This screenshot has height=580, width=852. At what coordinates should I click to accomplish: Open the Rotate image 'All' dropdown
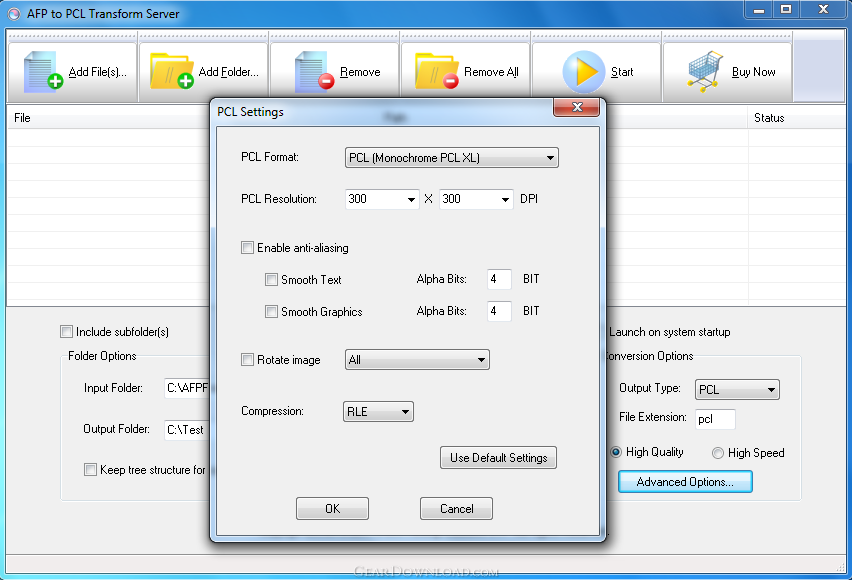(417, 360)
